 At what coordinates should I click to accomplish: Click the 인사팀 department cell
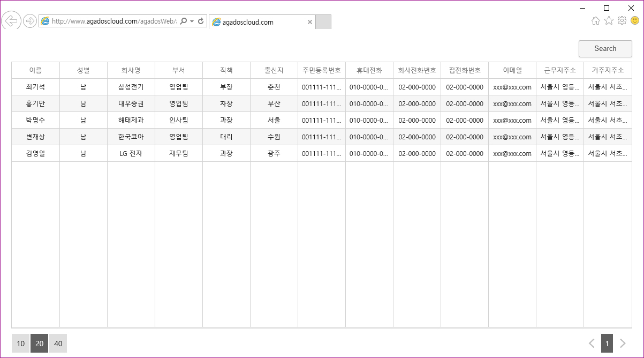coord(178,120)
